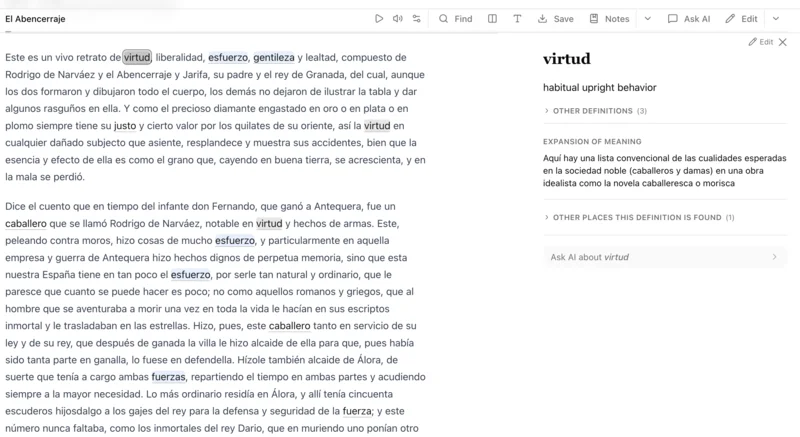Click Save in the toolbar
Viewport: 800px width, 437px height.
(x=556, y=19)
